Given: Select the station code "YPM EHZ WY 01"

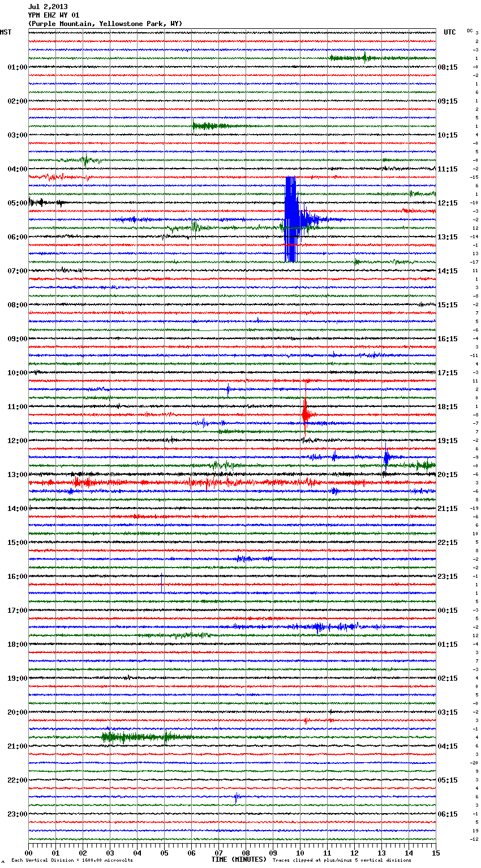Looking at the screenshot, I should click(54, 15).
